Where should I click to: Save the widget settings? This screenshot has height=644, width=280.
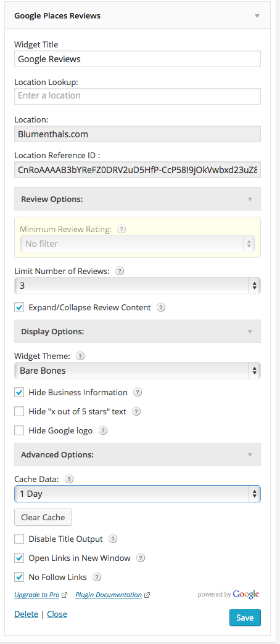click(x=245, y=618)
